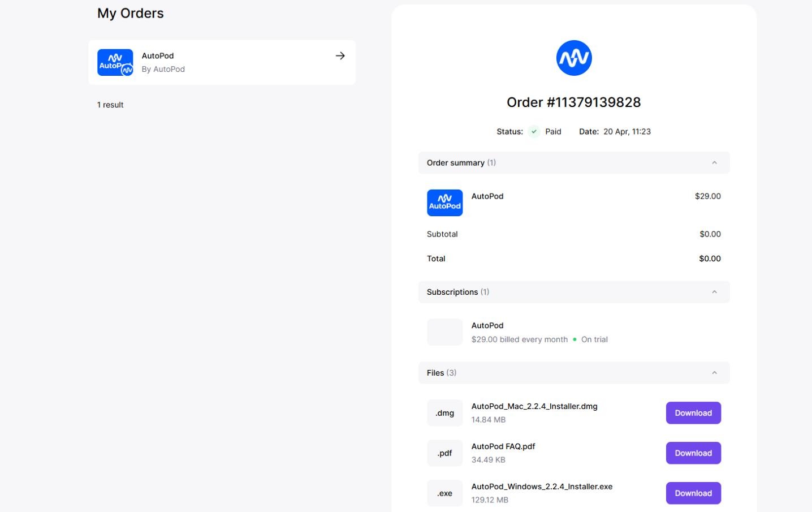Collapse the Files section chevron
This screenshot has width=812, height=512.
tap(714, 373)
